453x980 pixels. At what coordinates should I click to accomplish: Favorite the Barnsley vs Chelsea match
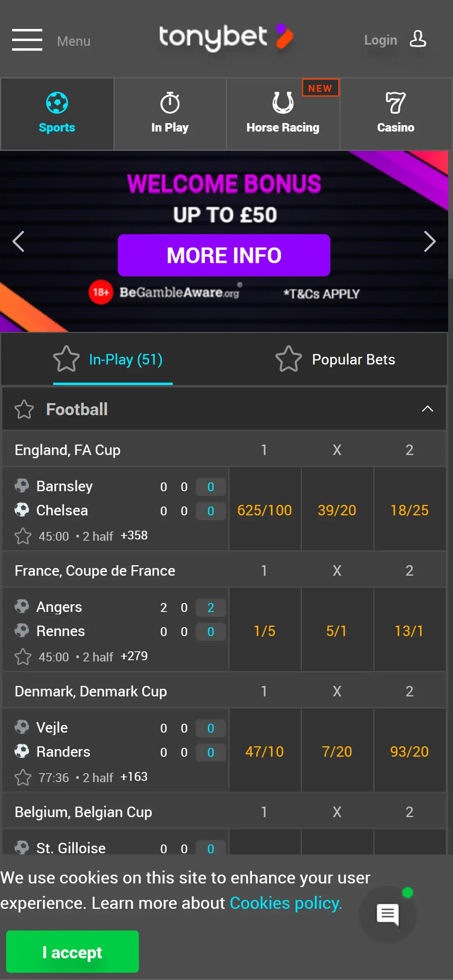[23, 536]
